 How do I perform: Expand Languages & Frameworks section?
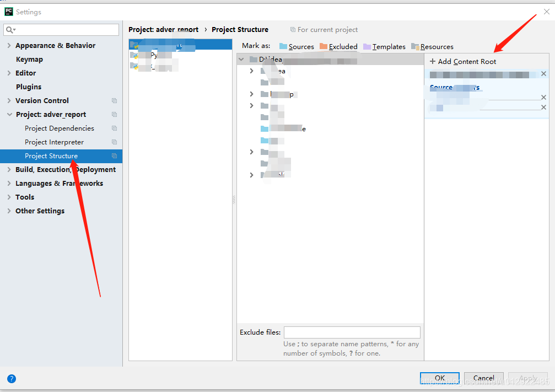tap(9, 184)
